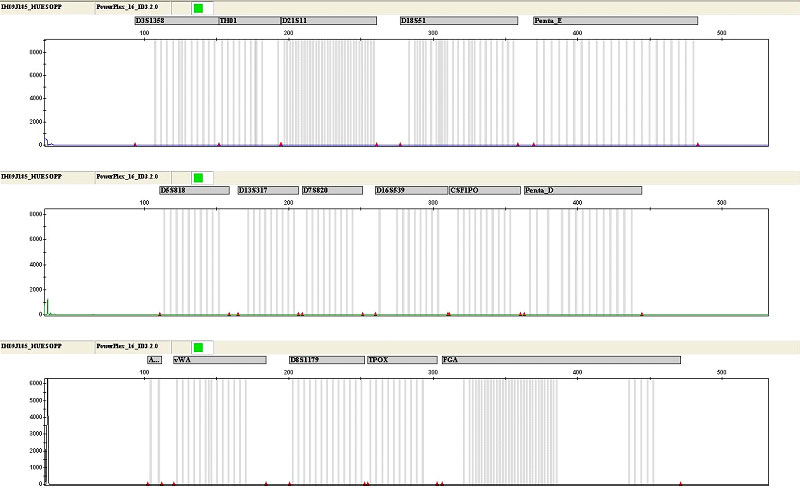The height and width of the screenshot is (491, 800).
Task: Select the TH01 locus label
Action: 249,20
